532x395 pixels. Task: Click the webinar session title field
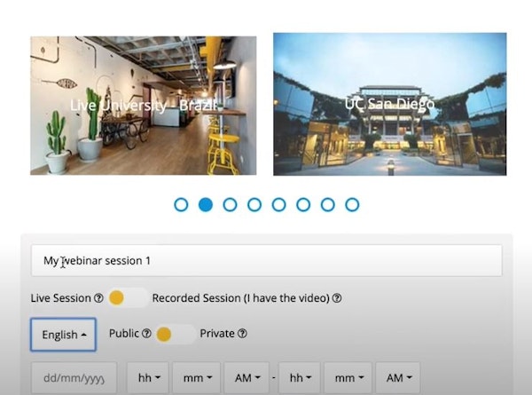267,260
